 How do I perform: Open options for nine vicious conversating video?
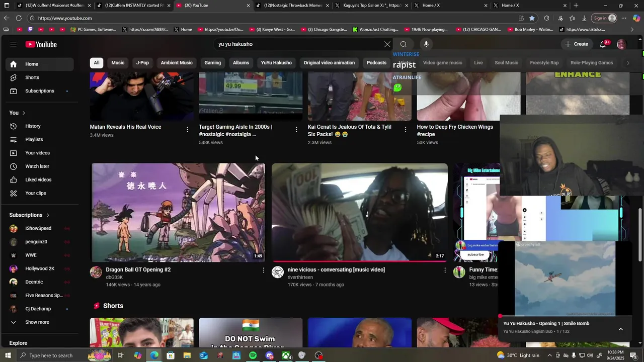coord(445,270)
